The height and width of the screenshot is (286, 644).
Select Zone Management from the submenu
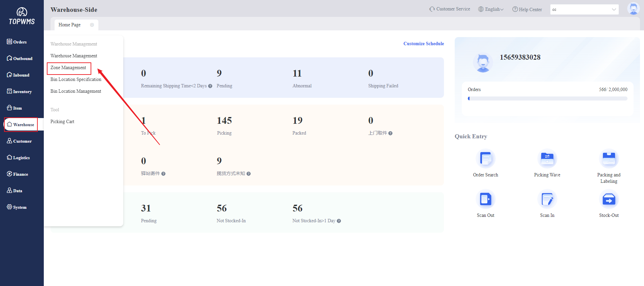(68, 68)
